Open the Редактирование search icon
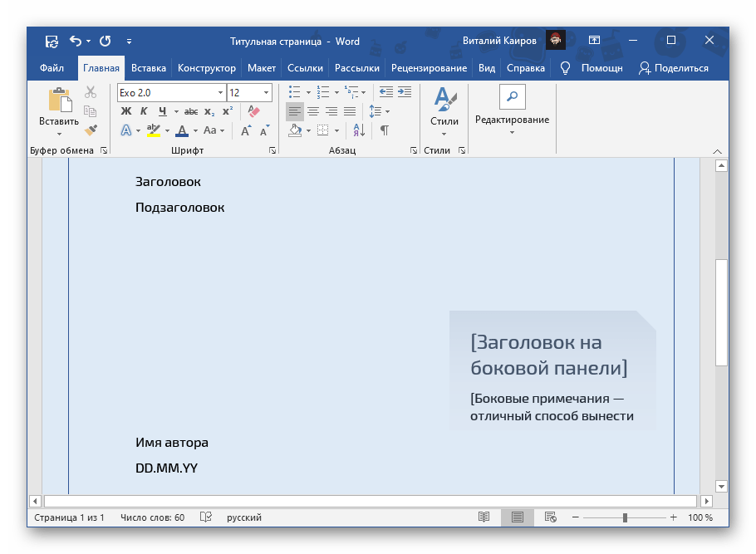 pyautogui.click(x=512, y=97)
